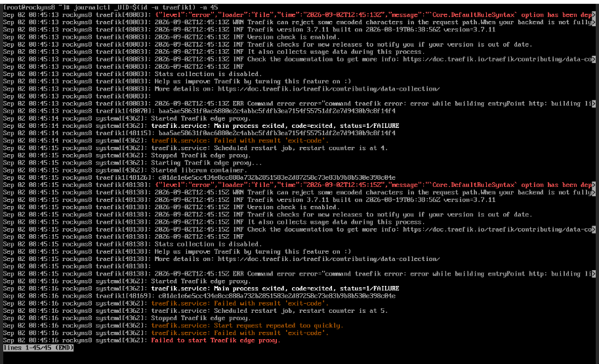
Task: Click the 08:45:14 'Main process exited' status=1/FAILURE line
Action: (x=275, y=126)
